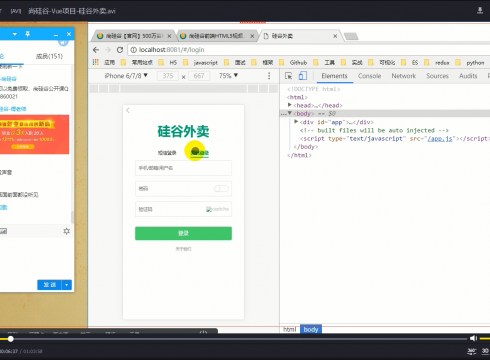The image size is (490, 360).
Task: Click the app.js script link
Action: (x=440, y=139)
